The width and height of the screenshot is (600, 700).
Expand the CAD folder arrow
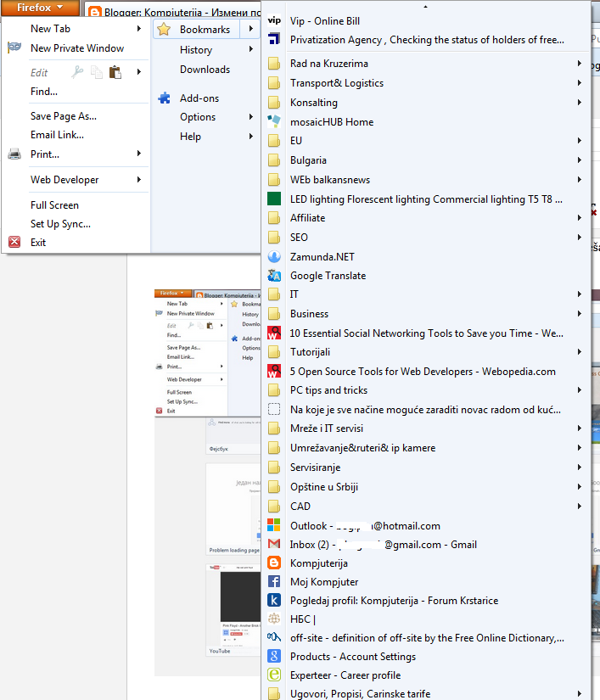point(580,506)
